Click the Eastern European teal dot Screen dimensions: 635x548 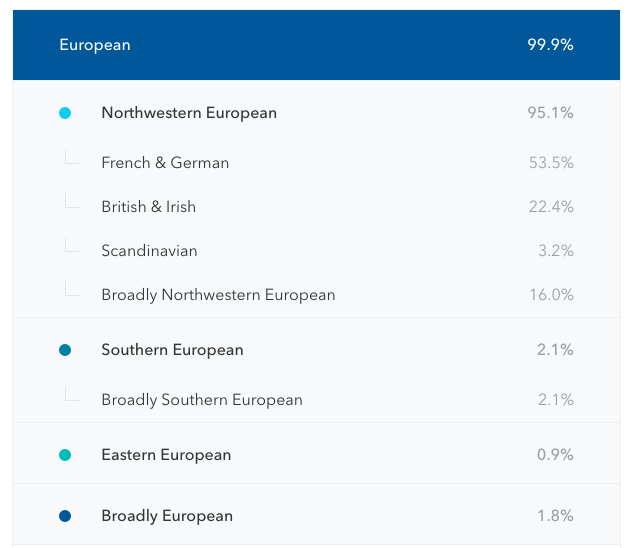click(65, 455)
